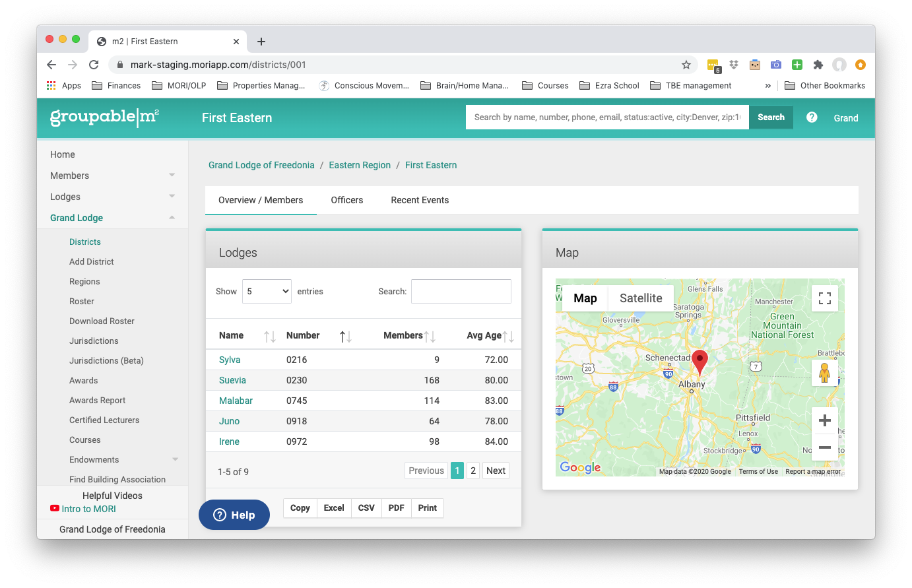Open the Show entries dropdown
Viewport: 912px width, 588px height.
pos(267,291)
